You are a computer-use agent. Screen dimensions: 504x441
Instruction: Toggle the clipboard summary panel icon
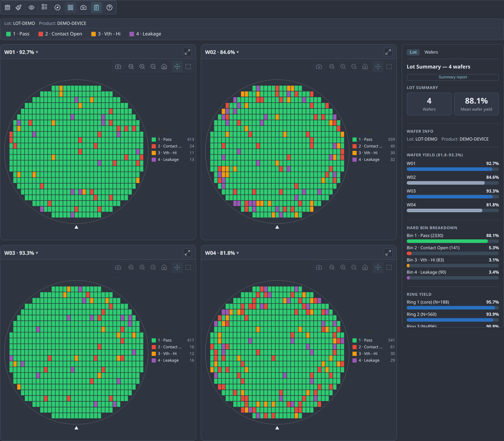(96, 7)
